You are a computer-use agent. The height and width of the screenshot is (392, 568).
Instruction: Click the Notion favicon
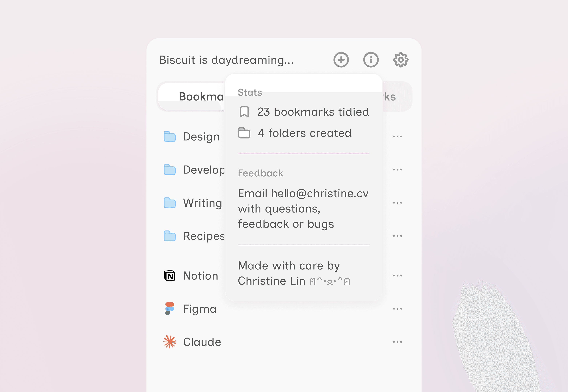170,275
